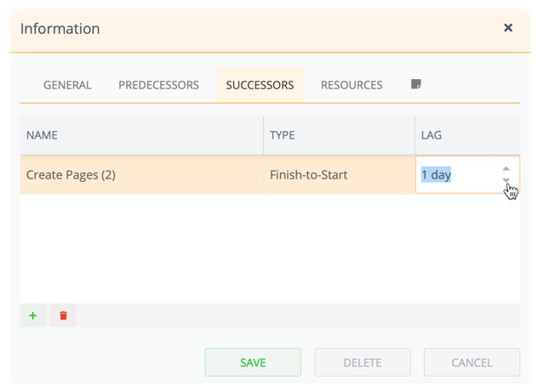Select the Create Pages (2) name cell
The width and height of the screenshot is (538, 392).
coord(141,175)
